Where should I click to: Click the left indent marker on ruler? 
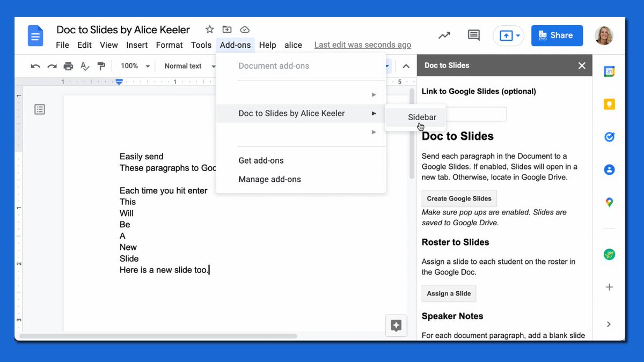tap(119, 82)
